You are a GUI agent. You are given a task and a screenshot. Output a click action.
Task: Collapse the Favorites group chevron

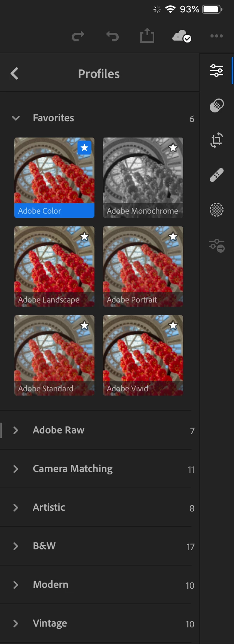16,118
